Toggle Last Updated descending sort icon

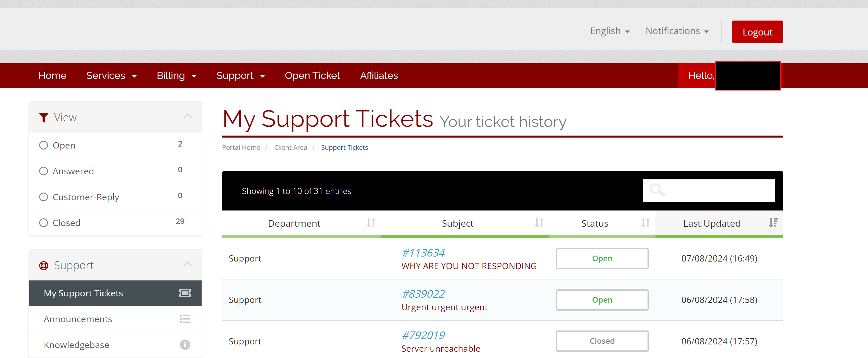(x=773, y=223)
